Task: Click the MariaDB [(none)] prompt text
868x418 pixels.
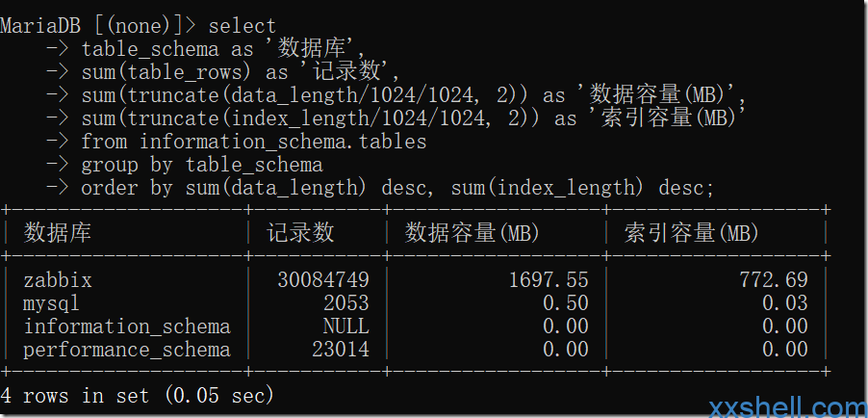Action: tap(98, 26)
